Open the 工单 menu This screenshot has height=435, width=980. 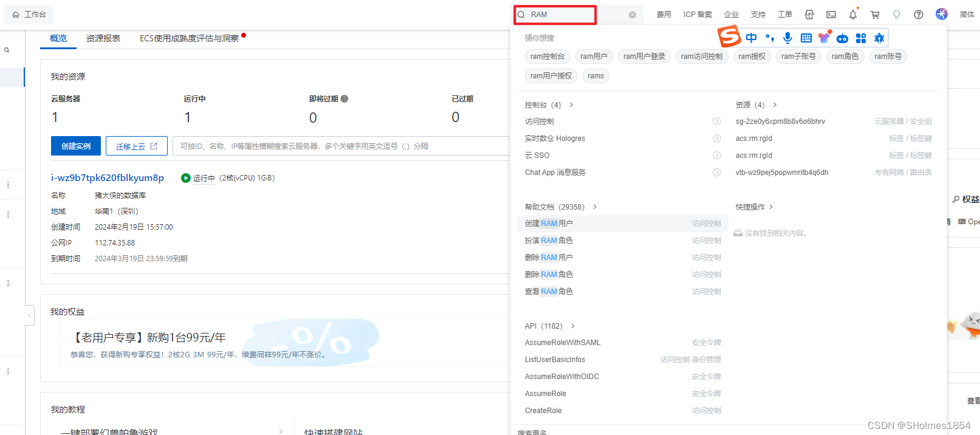click(x=785, y=15)
